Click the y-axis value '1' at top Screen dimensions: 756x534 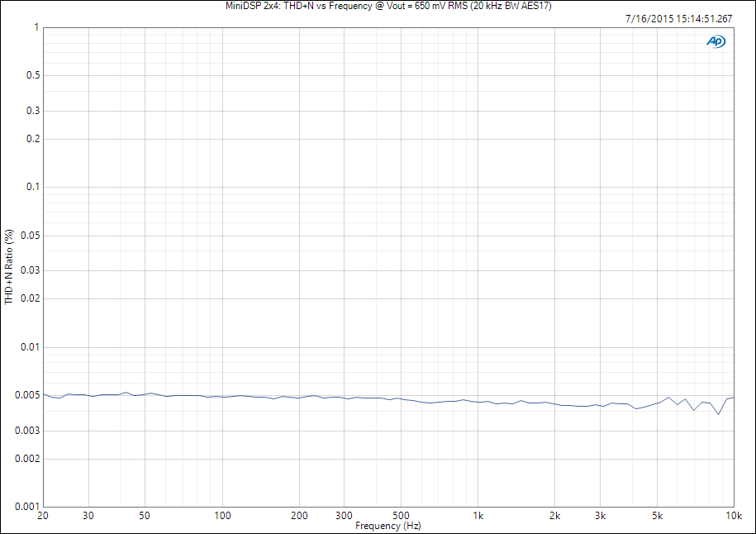pos(36,27)
